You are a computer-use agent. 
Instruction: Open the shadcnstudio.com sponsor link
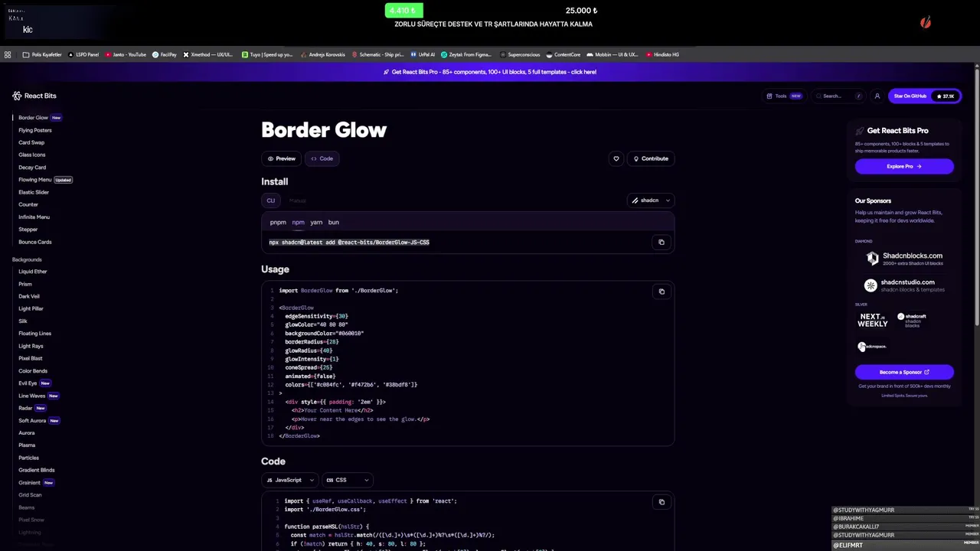904,285
